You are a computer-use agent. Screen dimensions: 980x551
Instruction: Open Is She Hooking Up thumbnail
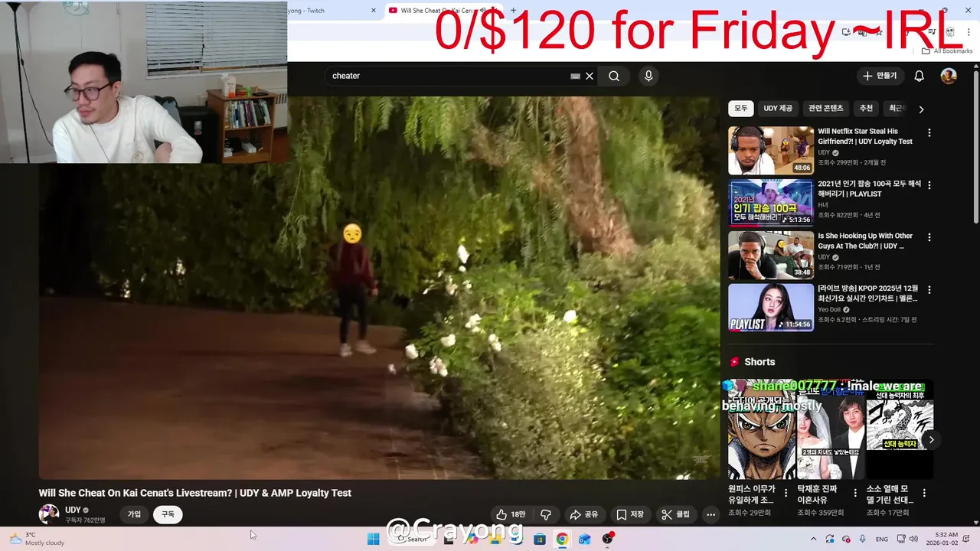(771, 255)
